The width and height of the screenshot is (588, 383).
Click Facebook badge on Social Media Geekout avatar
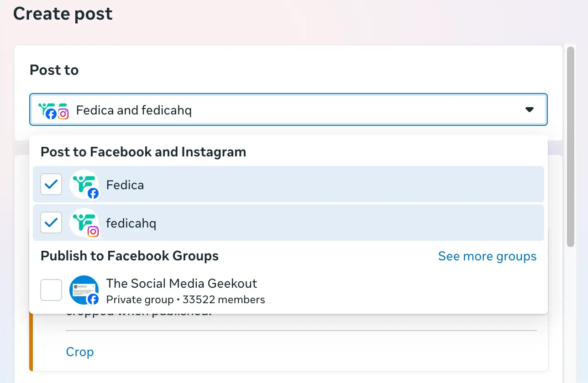point(93,299)
